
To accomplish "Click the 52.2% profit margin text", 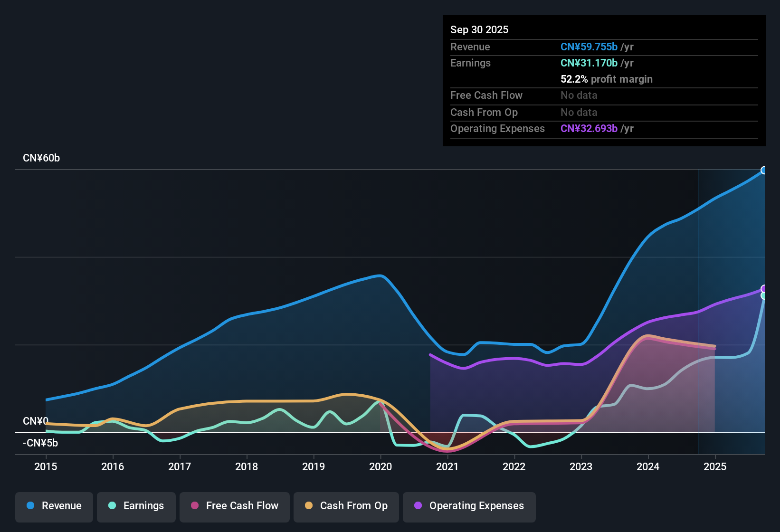I will pos(607,79).
